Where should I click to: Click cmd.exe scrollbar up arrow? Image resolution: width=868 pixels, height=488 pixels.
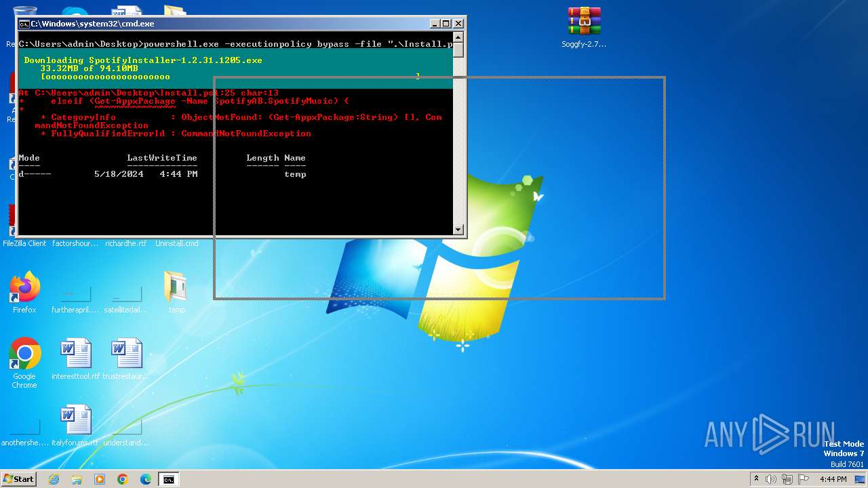(458, 37)
